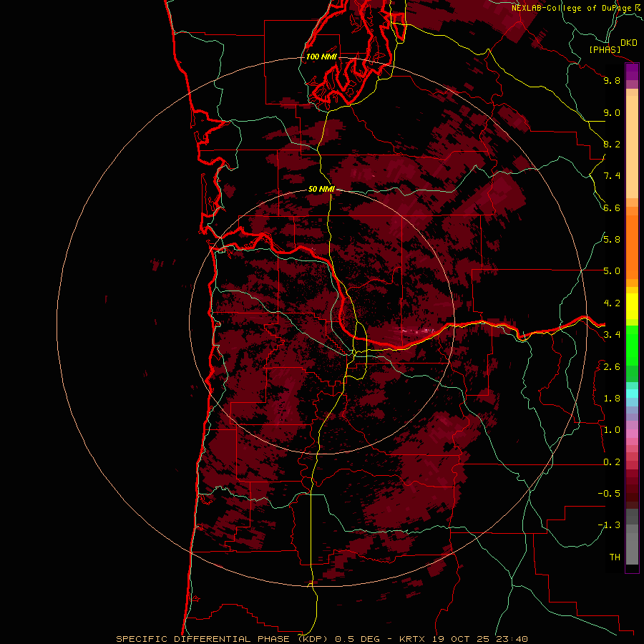
Task: Pick the gray segment beside the TH label
Action: (632, 550)
